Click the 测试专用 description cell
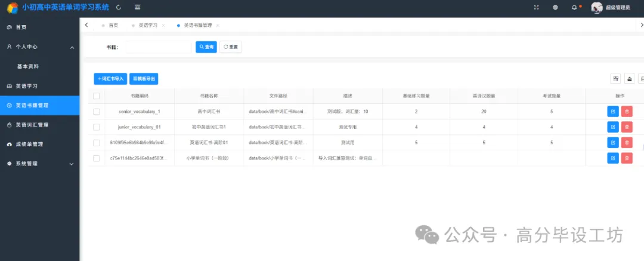644x261 pixels. (x=348, y=127)
